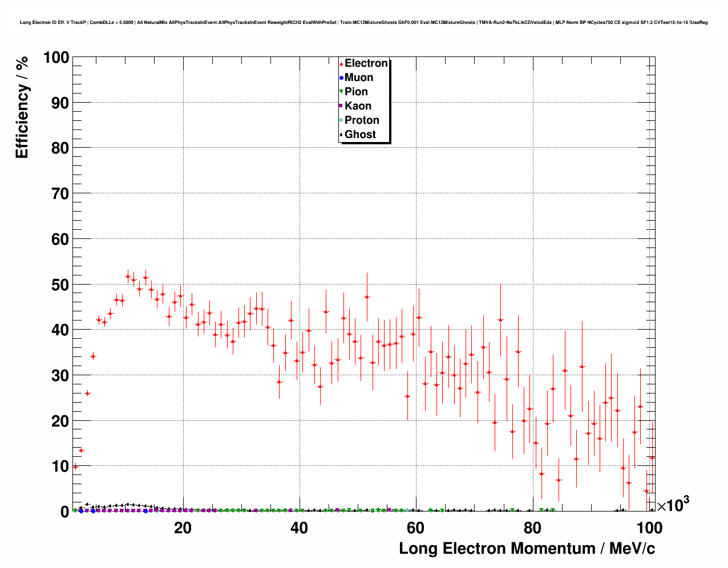Click the cyan Proton legend marker
This screenshot has height=568, width=728.
(341, 121)
